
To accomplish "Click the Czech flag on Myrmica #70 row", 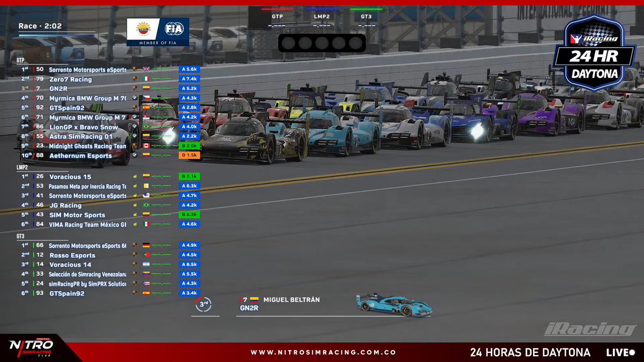I will (146, 98).
